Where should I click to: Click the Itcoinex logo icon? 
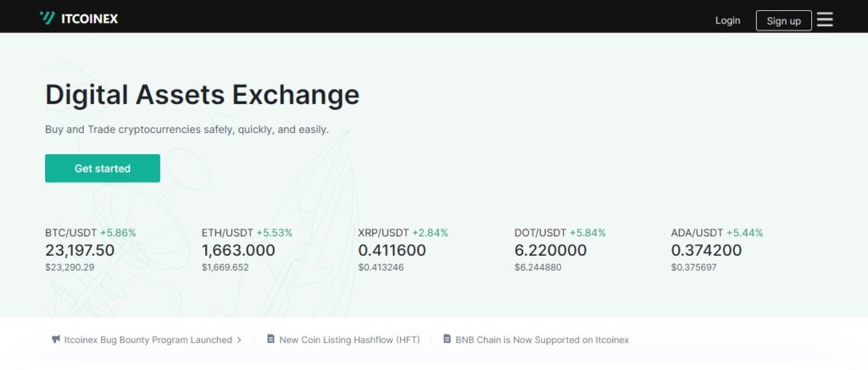tap(47, 19)
